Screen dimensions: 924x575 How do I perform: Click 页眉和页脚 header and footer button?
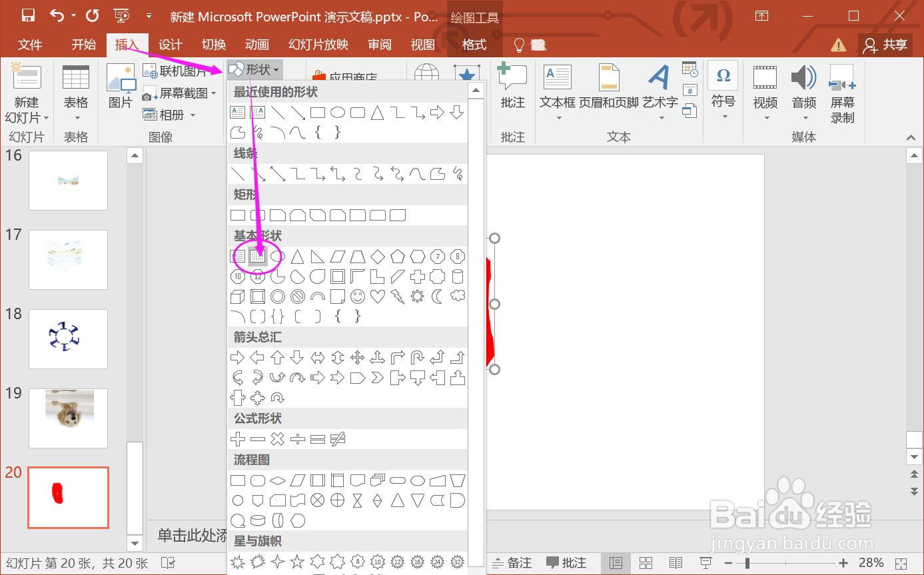point(609,87)
